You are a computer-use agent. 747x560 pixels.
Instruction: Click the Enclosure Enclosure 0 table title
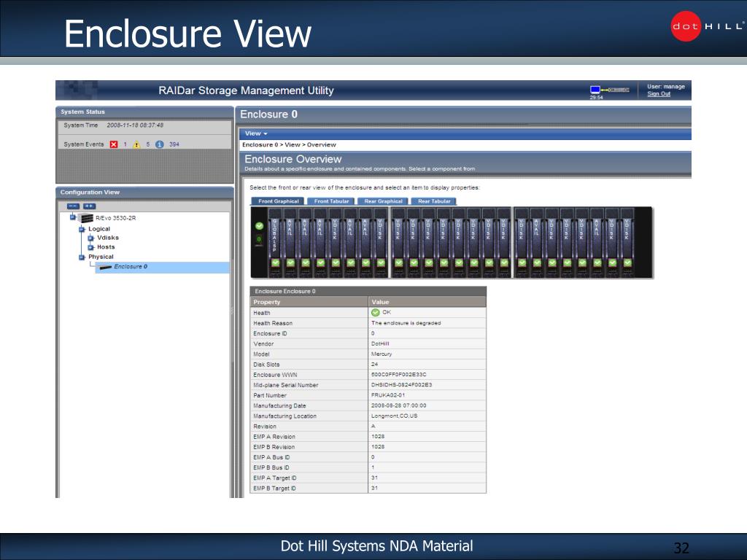click(285, 291)
